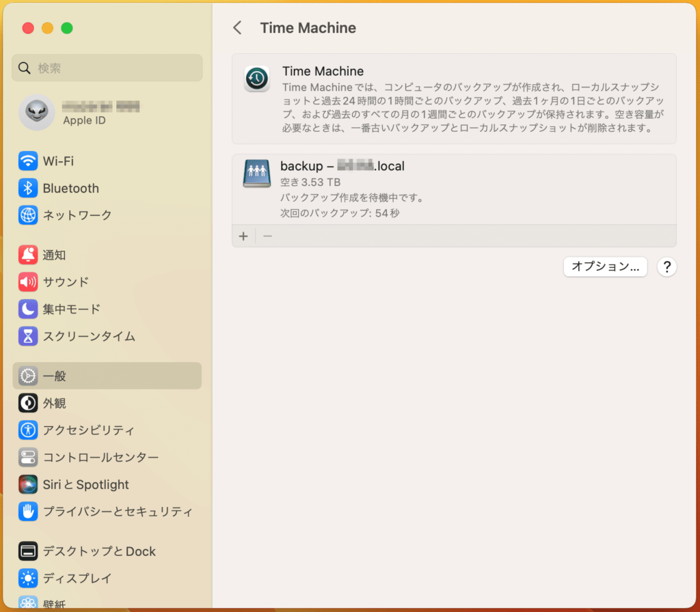The height and width of the screenshot is (612, 700).
Task: Open Wi-Fi settings icon in sidebar
Action: click(x=27, y=161)
